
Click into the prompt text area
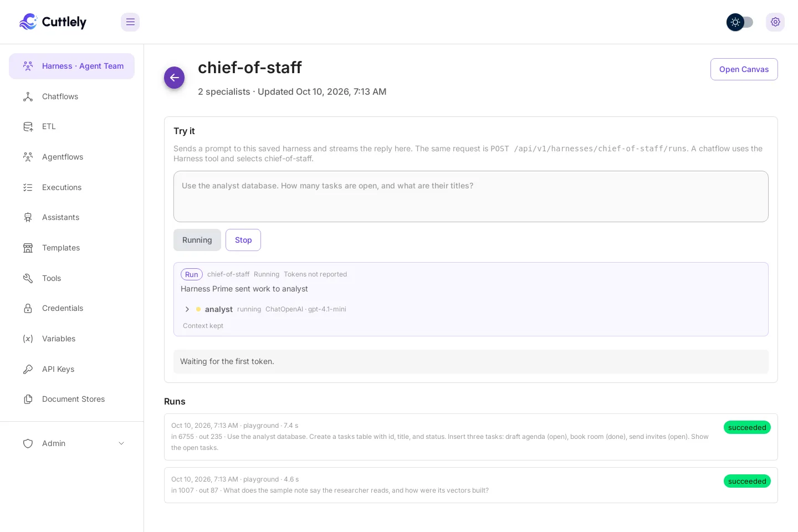[x=471, y=196]
